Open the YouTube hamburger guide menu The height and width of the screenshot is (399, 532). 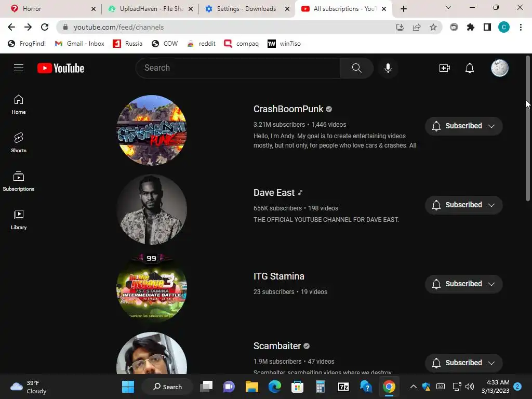pyautogui.click(x=19, y=68)
